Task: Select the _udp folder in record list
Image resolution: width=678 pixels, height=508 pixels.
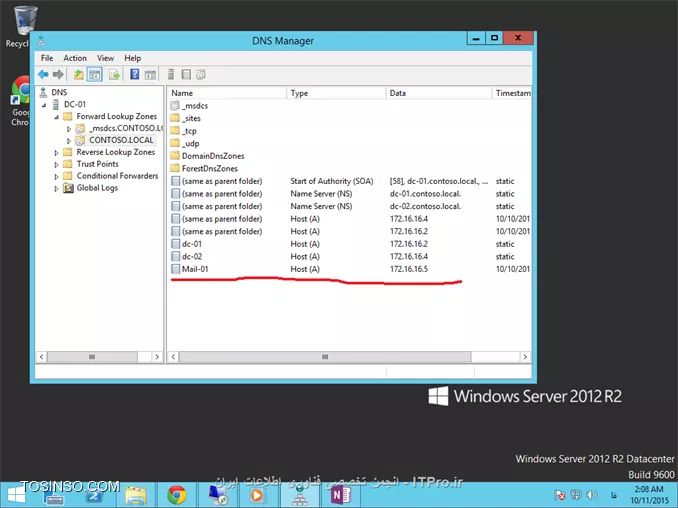Action: coord(185,143)
